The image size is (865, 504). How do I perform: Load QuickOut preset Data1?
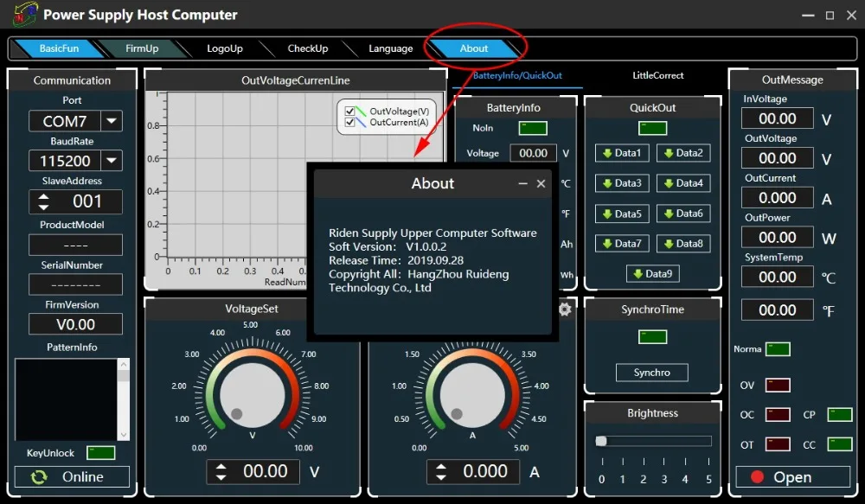[x=622, y=153]
